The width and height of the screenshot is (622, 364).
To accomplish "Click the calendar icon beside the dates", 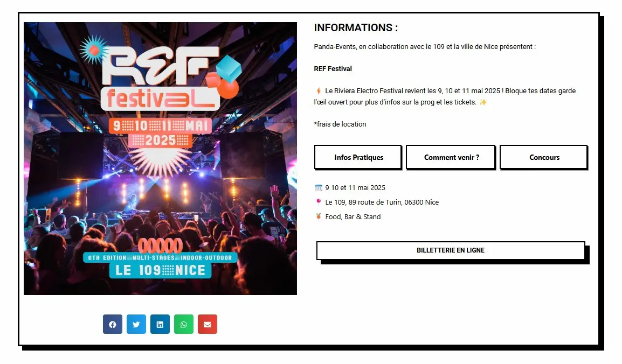I will (319, 188).
